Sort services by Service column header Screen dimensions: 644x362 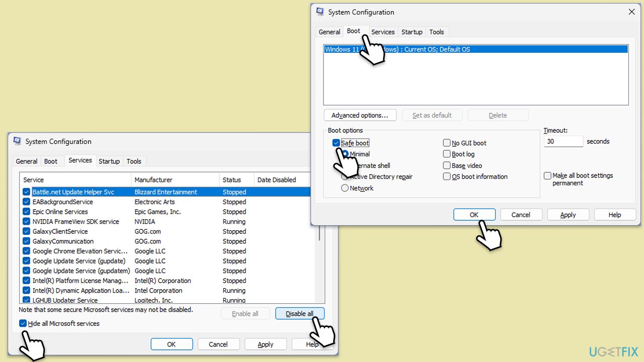(x=75, y=179)
